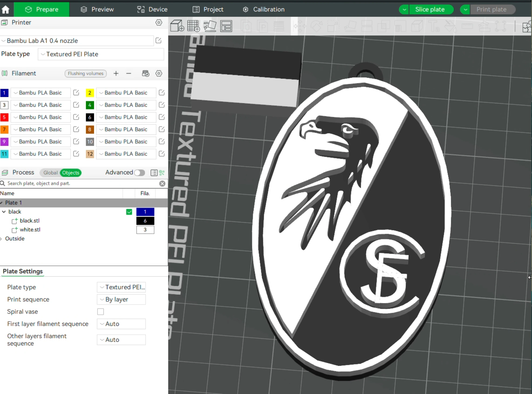Select the black.stl part
Screen dimensions: 532x394
tap(30, 221)
